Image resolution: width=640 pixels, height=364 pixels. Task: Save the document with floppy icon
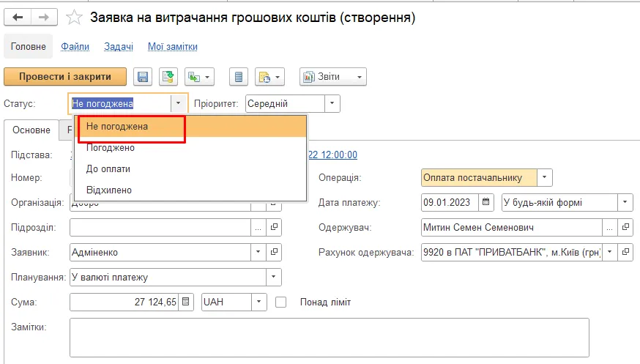pos(143,77)
